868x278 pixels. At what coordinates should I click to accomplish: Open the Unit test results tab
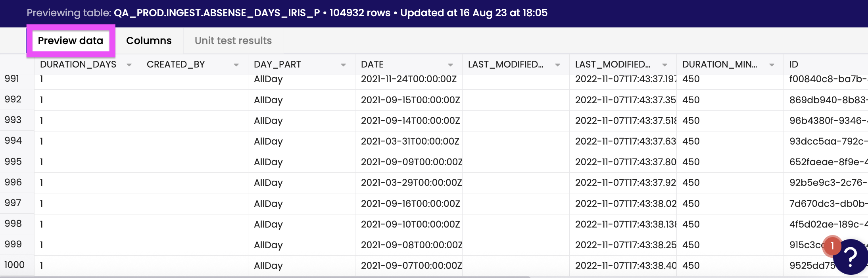tap(233, 41)
